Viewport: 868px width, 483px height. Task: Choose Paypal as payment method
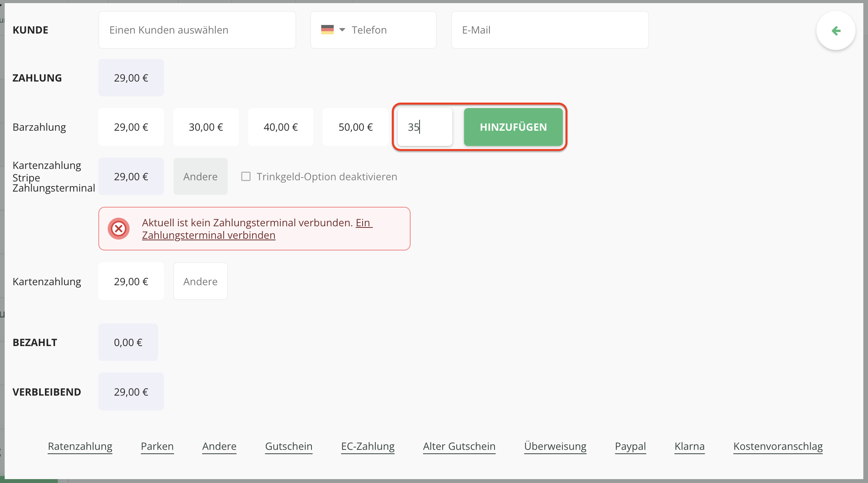tap(630, 446)
